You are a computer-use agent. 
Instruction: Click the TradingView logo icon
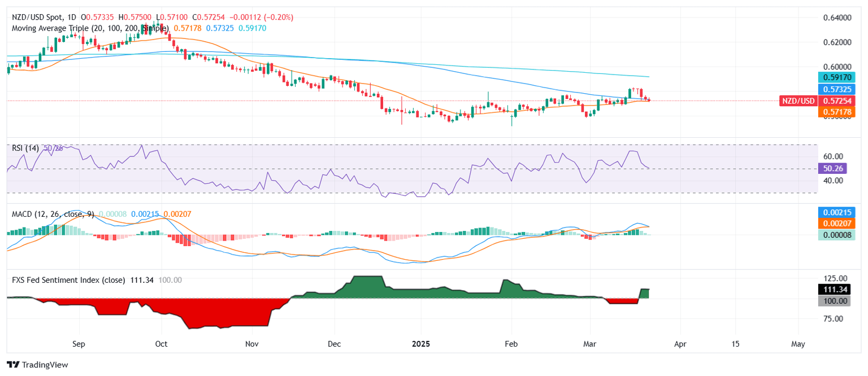coord(12,365)
